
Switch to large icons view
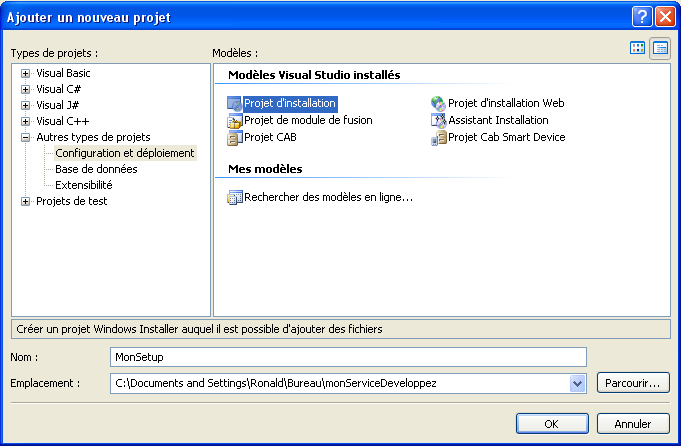click(638, 48)
